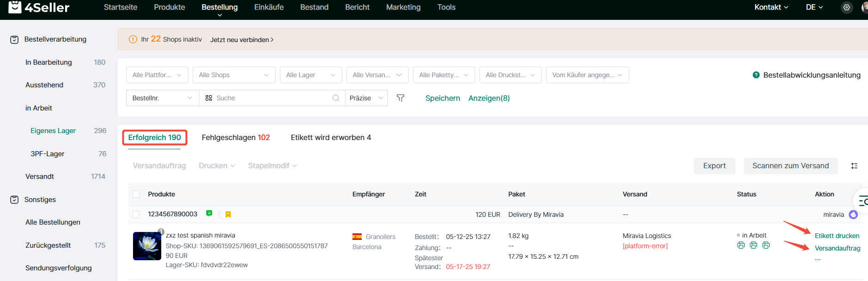Open the Tools menu
Image resolution: width=868 pixels, height=281 pixels.
click(x=446, y=7)
